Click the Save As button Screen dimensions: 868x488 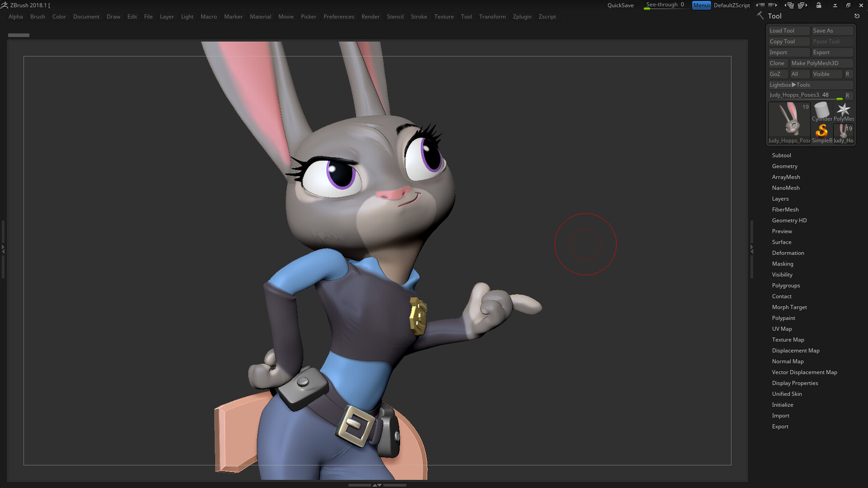pyautogui.click(x=832, y=30)
